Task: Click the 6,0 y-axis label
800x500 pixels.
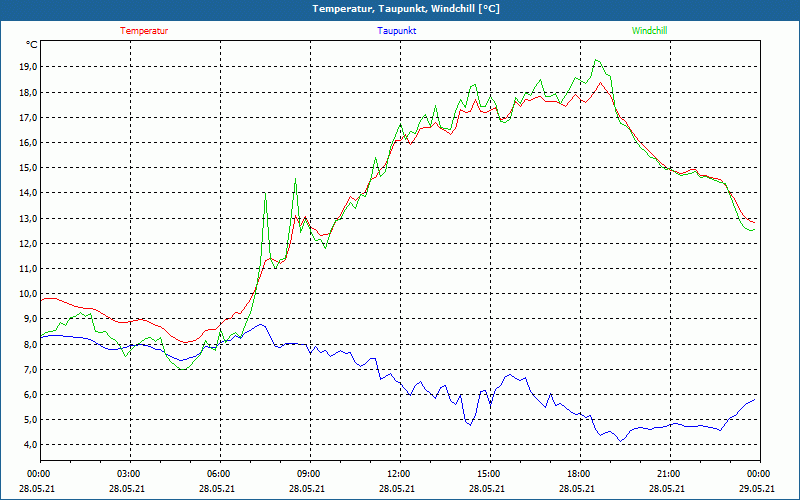Action: [30, 394]
